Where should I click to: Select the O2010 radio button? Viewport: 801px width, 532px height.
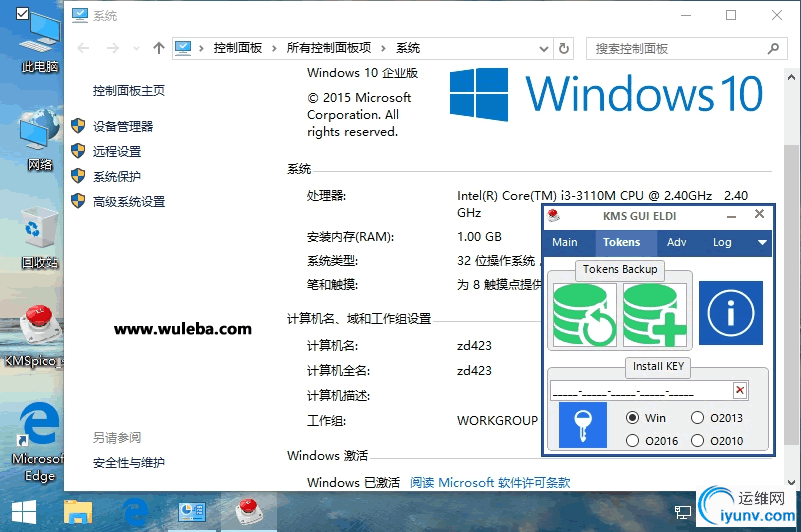(697, 441)
